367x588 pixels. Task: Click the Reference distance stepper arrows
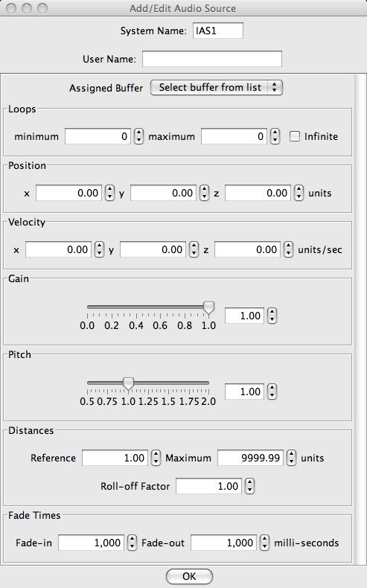[x=156, y=458]
